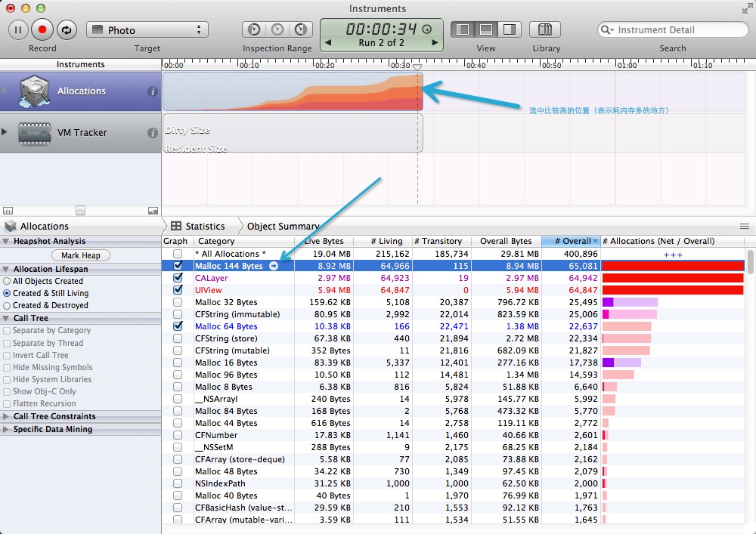
Task: Toggle the right extended detail pane view
Action: tap(509, 29)
